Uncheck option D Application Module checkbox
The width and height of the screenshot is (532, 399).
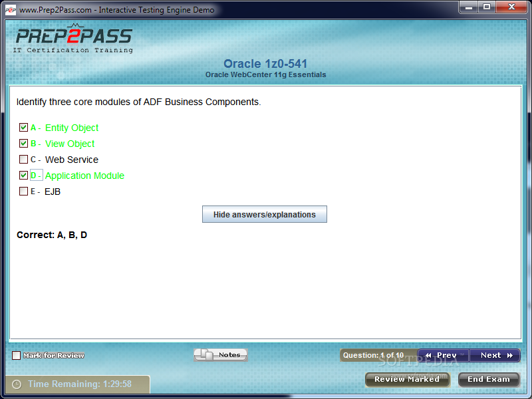point(23,176)
